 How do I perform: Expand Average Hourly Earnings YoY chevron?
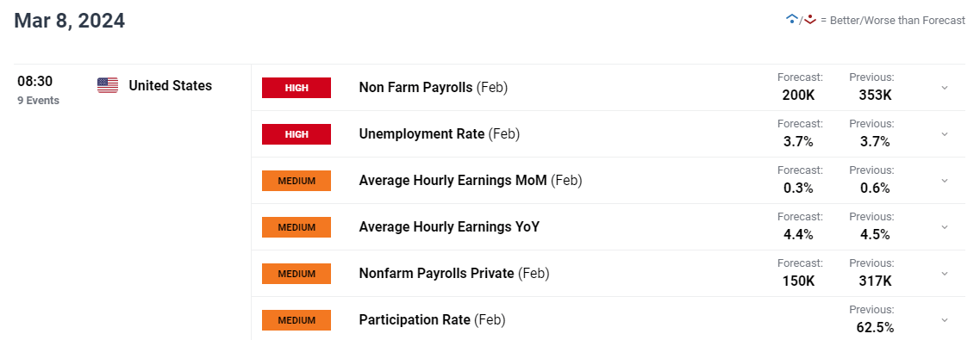tap(945, 226)
